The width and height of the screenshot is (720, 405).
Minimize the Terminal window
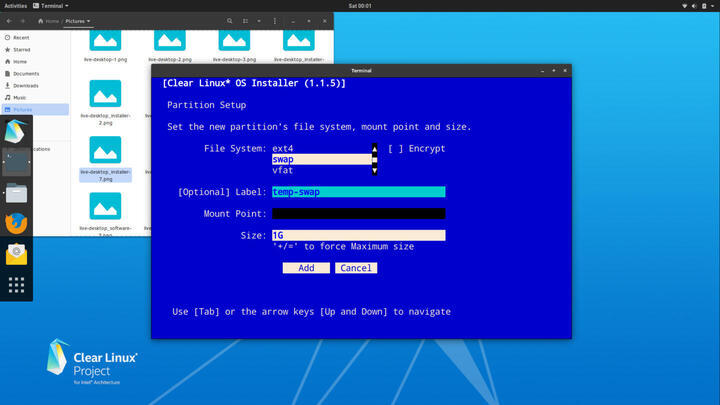coord(542,71)
